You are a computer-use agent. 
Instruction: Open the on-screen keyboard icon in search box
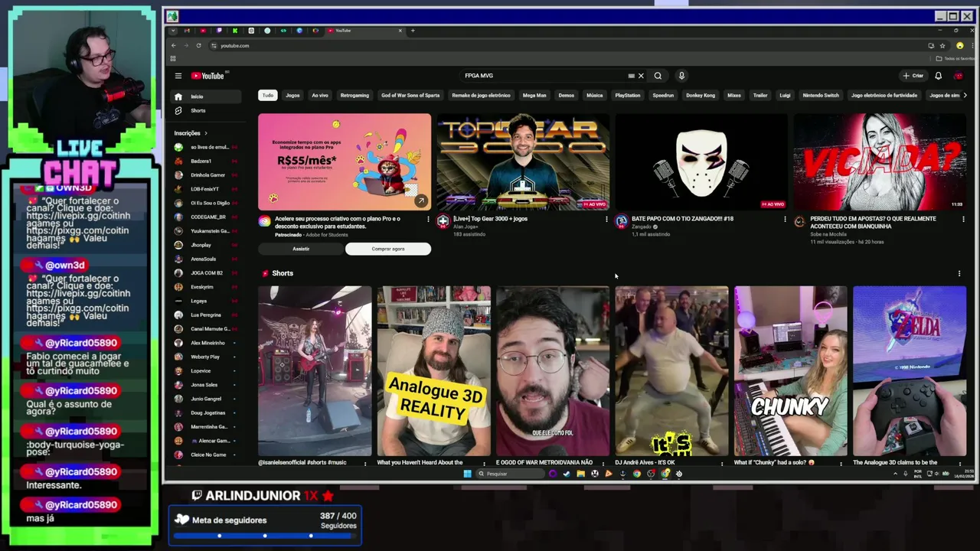pos(631,76)
